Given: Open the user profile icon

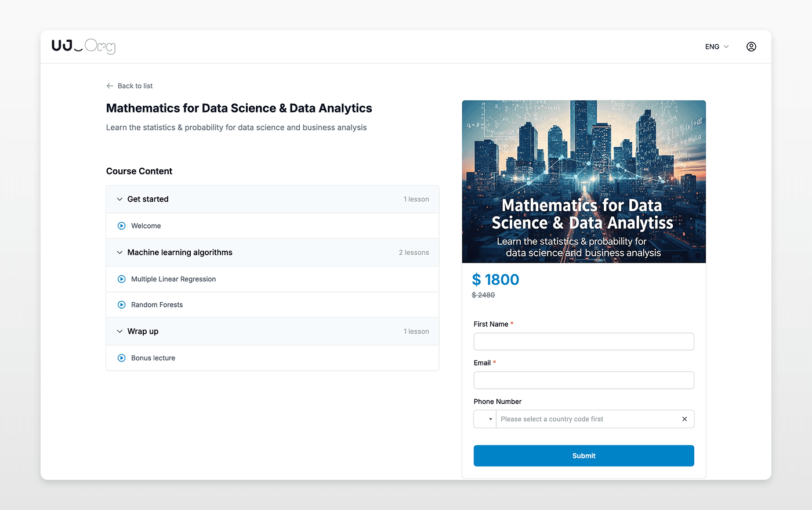Looking at the screenshot, I should pyautogui.click(x=751, y=46).
